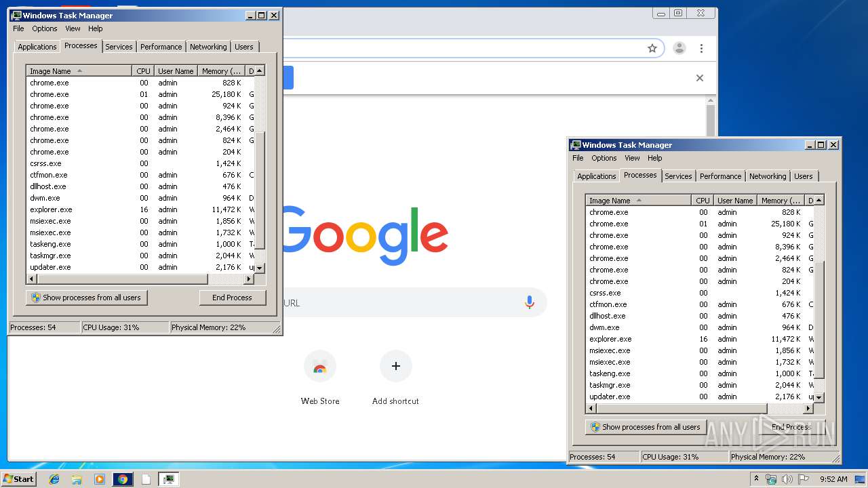Image resolution: width=868 pixels, height=488 pixels.
Task: Sort by CPU column in right Task Manager
Action: pos(703,201)
